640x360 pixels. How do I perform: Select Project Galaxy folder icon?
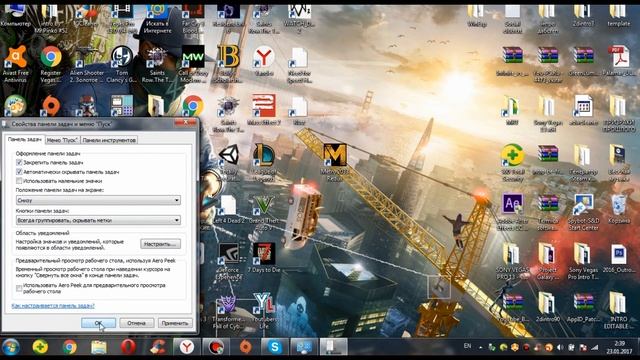[548, 261]
